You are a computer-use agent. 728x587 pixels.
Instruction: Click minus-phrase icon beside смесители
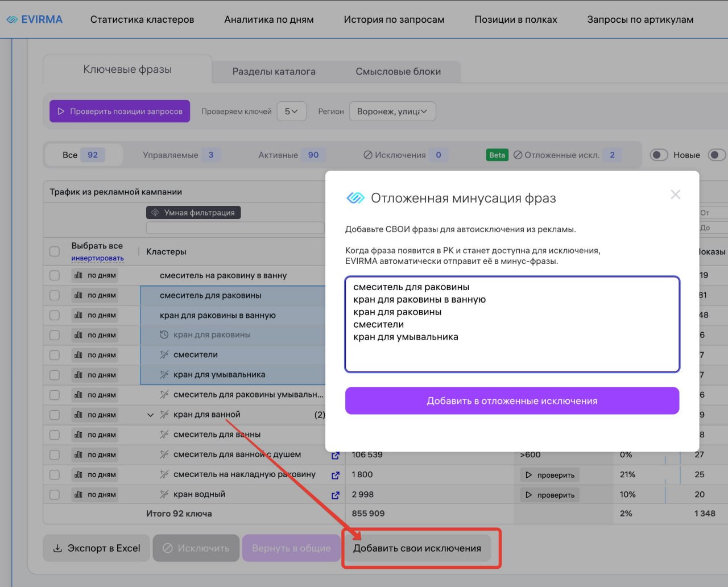[164, 355]
